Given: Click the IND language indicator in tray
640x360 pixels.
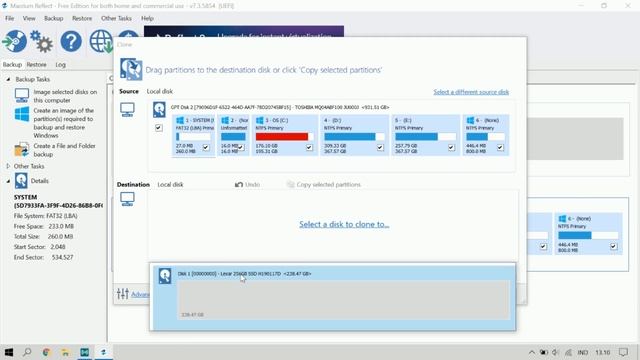Looking at the screenshot, I should 582,352.
